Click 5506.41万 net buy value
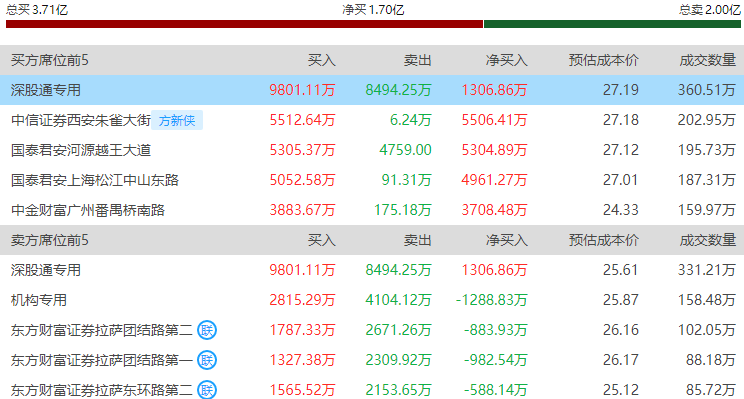Image resolution: width=744 pixels, height=399 pixels. coord(494,120)
